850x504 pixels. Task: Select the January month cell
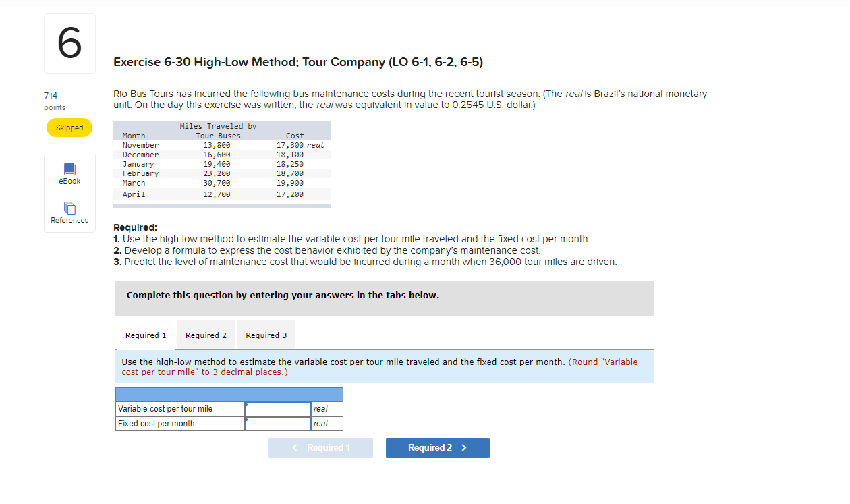point(138,164)
